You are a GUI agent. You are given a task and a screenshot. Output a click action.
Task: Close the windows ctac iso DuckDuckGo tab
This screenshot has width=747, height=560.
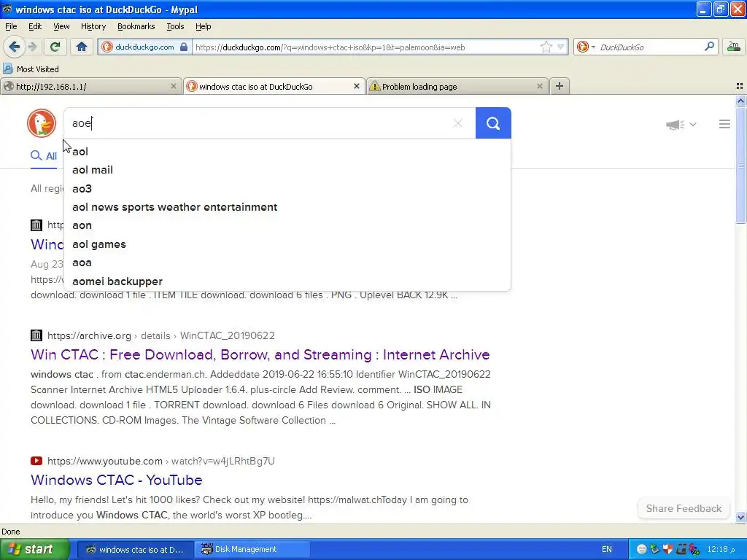(x=356, y=86)
